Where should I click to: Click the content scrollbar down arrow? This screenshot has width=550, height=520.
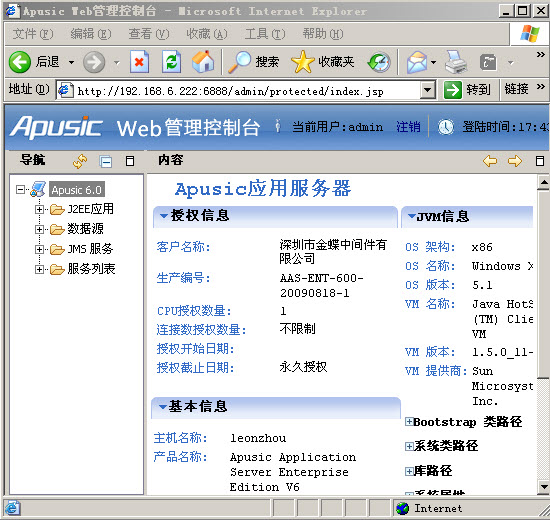coord(544,487)
